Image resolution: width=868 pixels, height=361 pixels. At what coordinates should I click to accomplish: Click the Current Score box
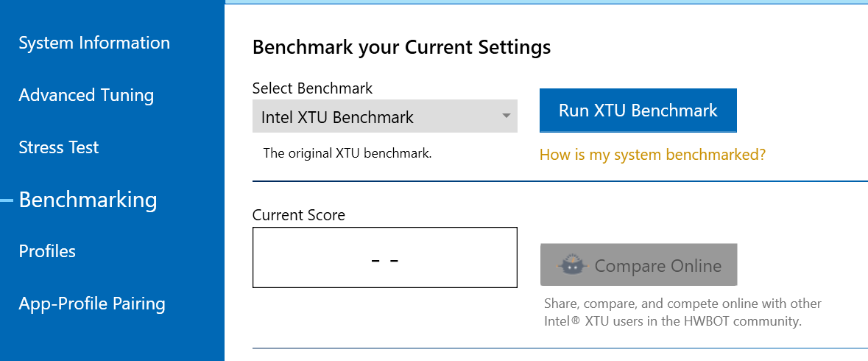tap(385, 257)
